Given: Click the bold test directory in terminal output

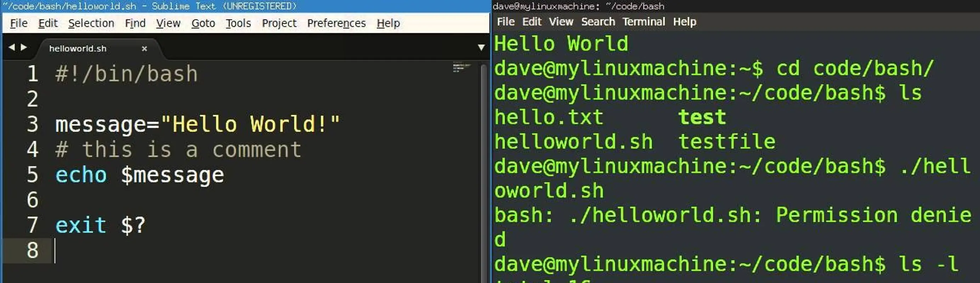Looking at the screenshot, I should pyautogui.click(x=702, y=117).
